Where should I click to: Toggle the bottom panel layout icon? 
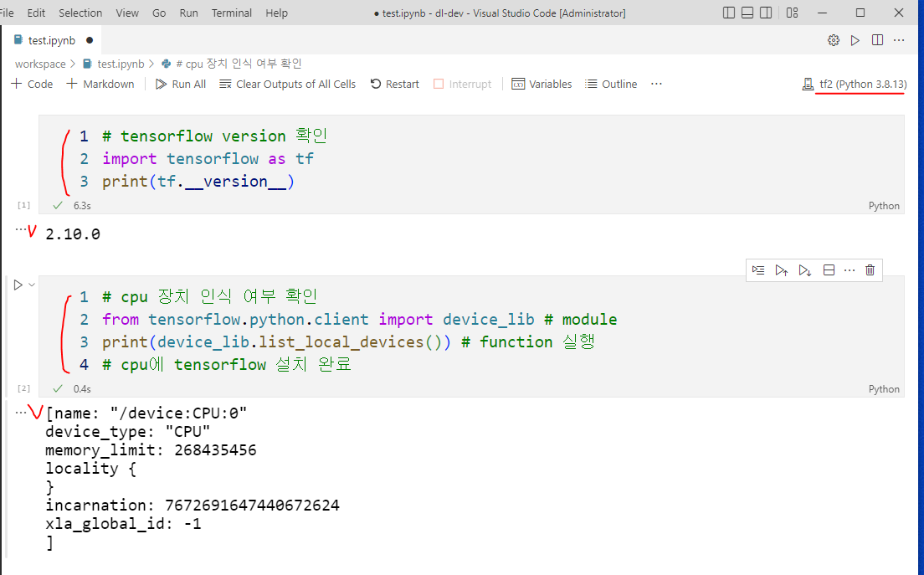pos(747,13)
